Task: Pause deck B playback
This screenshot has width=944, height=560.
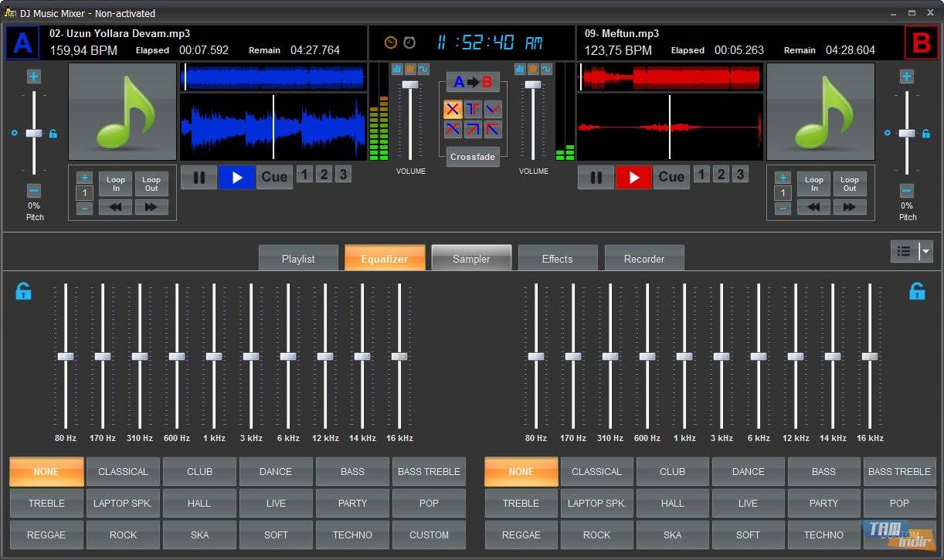Action: tap(596, 178)
